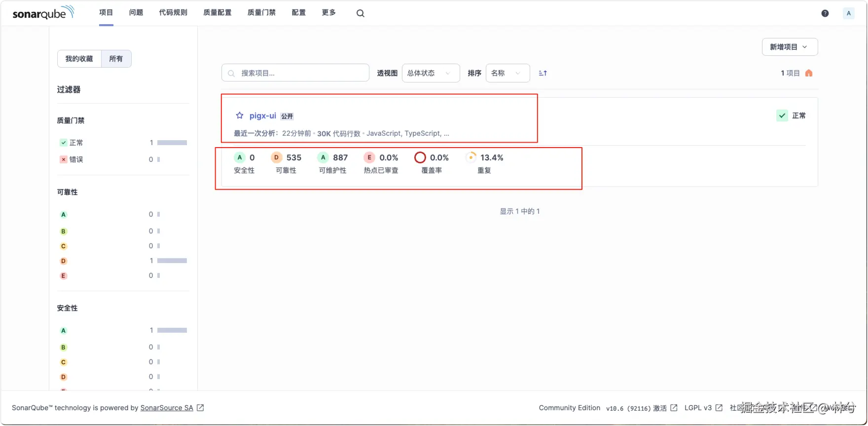Open the LGPL v3 license link

point(698,408)
